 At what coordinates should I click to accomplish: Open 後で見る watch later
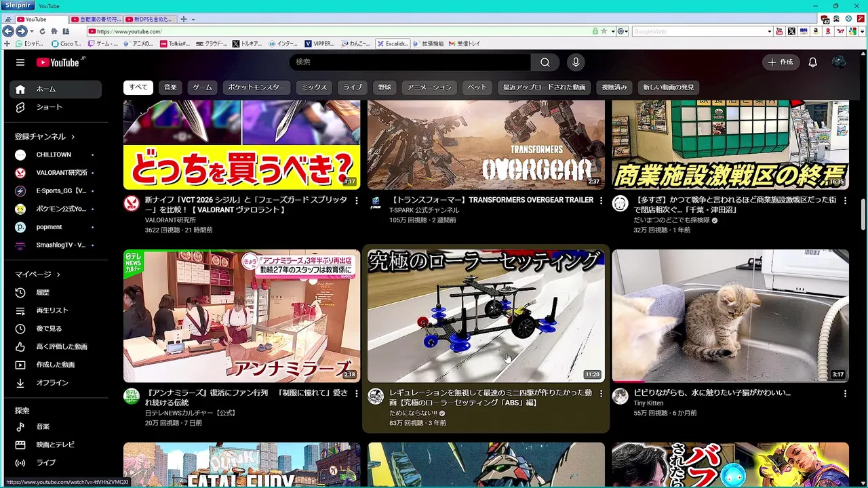[x=56, y=329]
